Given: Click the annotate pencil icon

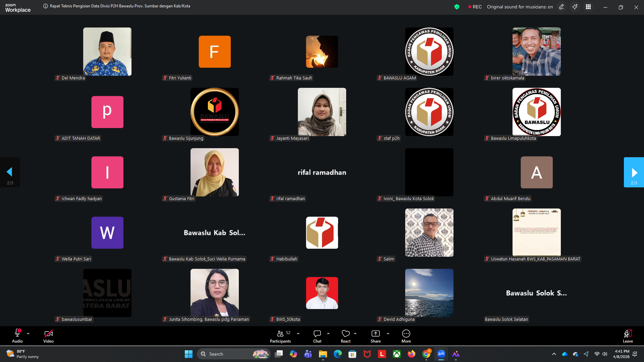Looking at the screenshot, I should (561, 7).
